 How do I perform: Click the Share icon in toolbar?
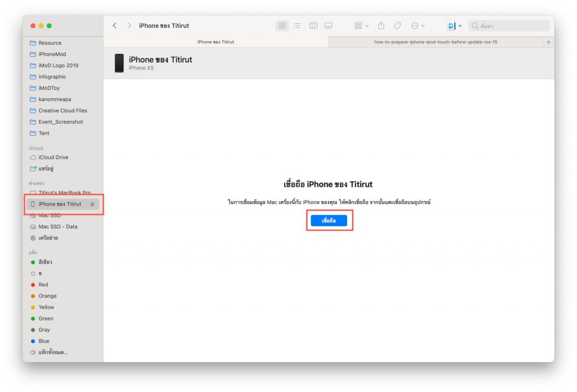[381, 26]
